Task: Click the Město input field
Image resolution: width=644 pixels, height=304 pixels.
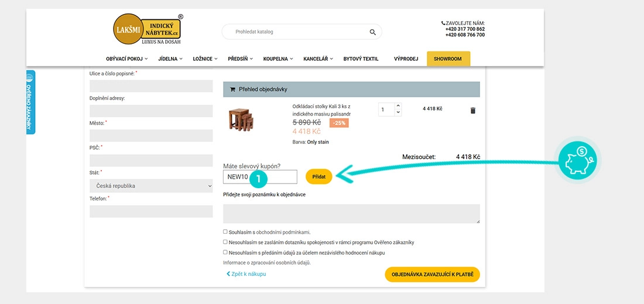Action: click(151, 136)
